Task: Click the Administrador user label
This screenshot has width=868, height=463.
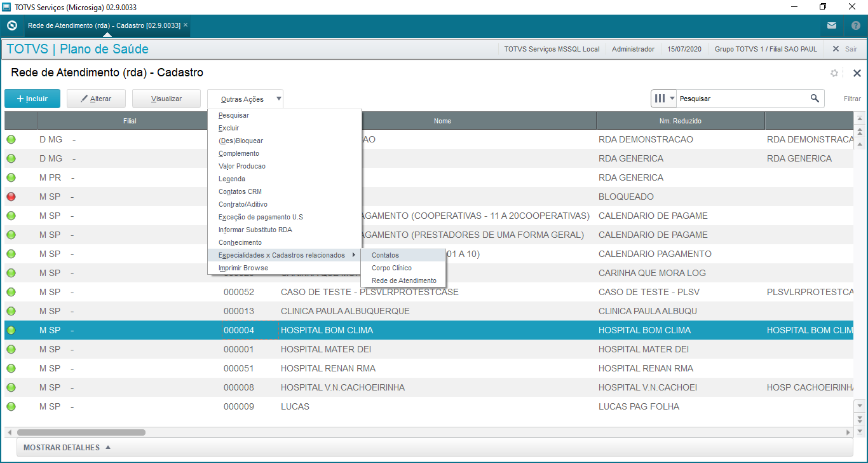Action: pyautogui.click(x=633, y=49)
